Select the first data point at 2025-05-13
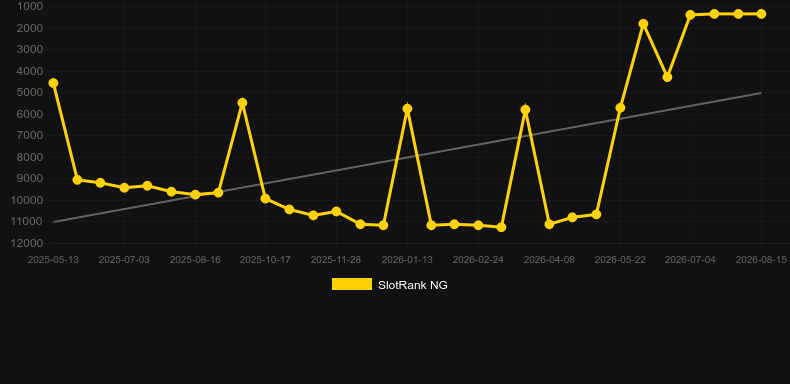 point(53,83)
